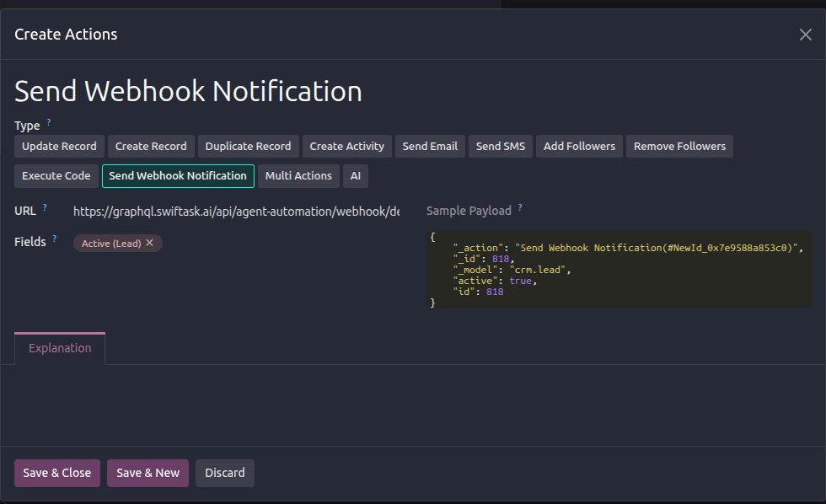826x504 pixels.
Task: Open the Explanation tab
Action: (60, 348)
